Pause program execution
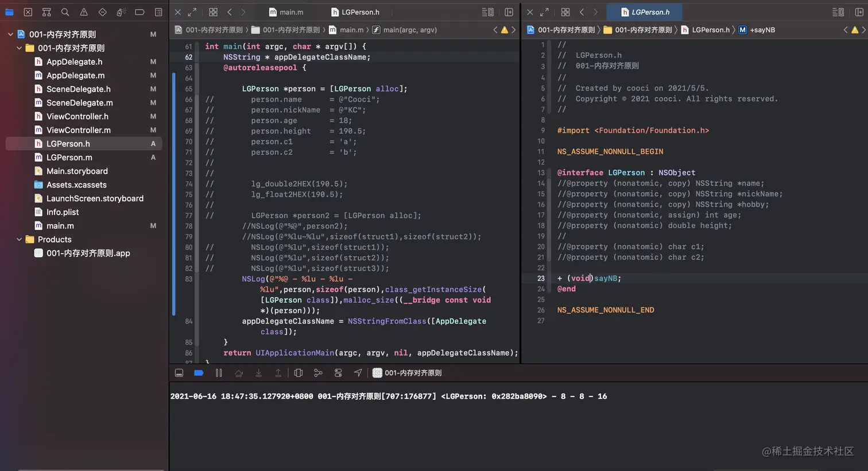The height and width of the screenshot is (471, 868). pos(219,373)
